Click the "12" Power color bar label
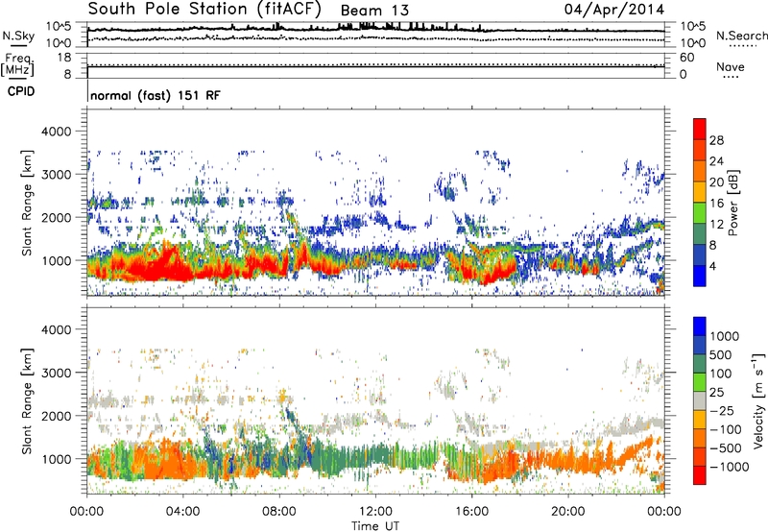 (x=716, y=225)
